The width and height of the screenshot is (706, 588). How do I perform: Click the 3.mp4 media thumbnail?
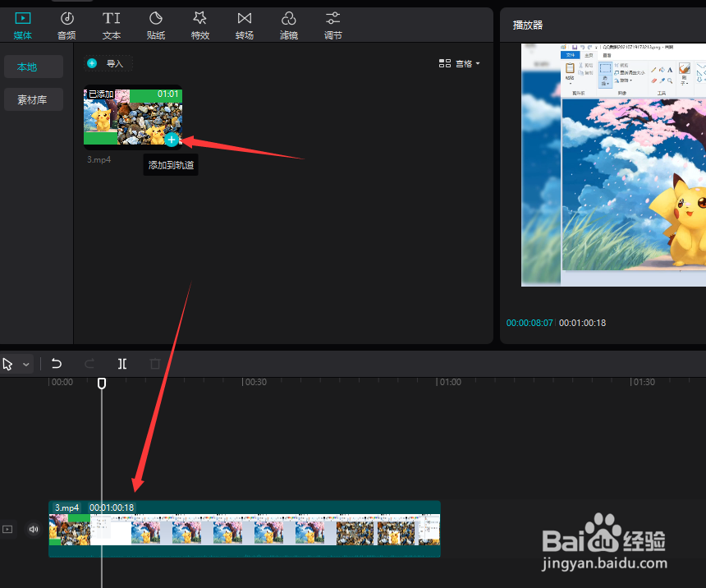[133, 117]
